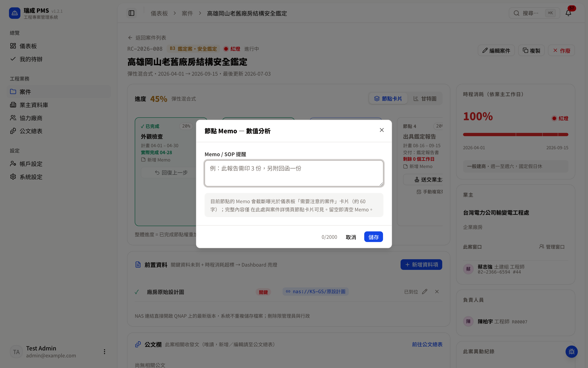Click the B3 鑑定案・安全鑑定 tag
Viewport: 588px width, 368px height.
point(193,49)
